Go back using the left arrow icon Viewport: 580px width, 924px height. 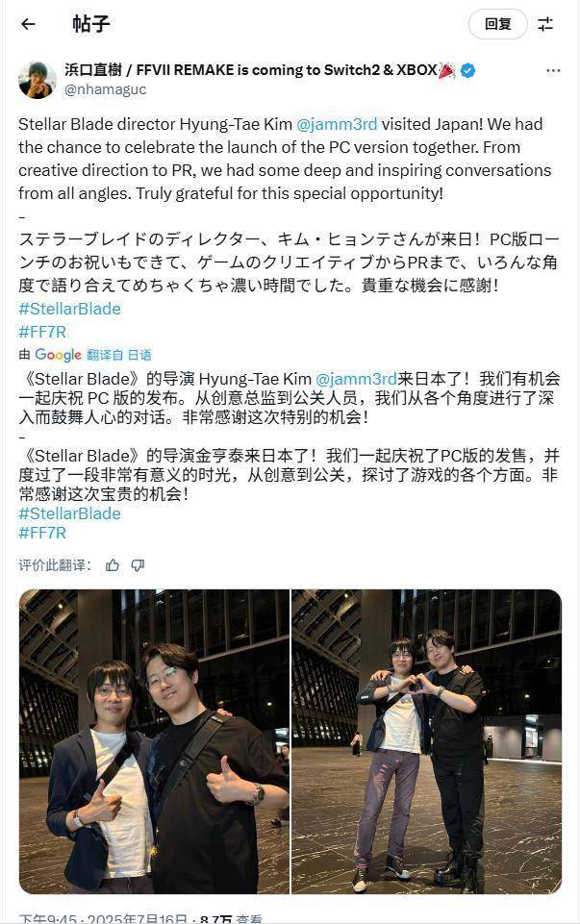coord(28,24)
